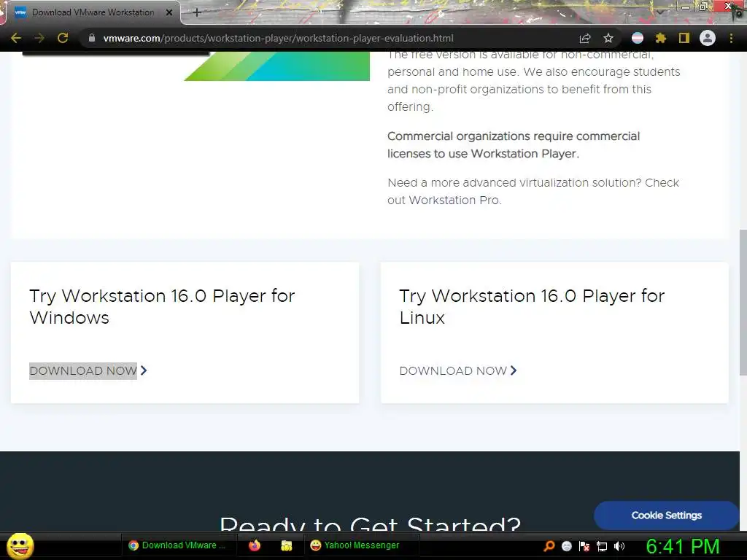Click the 'Ready to Get Started?' heading
This screenshot has width=747, height=560.
(x=370, y=523)
